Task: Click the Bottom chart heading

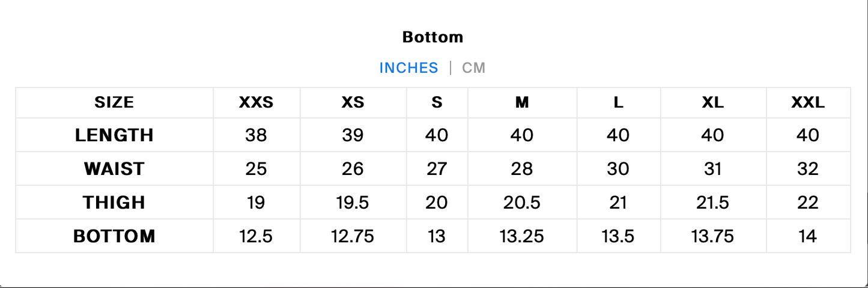Action: pos(432,37)
